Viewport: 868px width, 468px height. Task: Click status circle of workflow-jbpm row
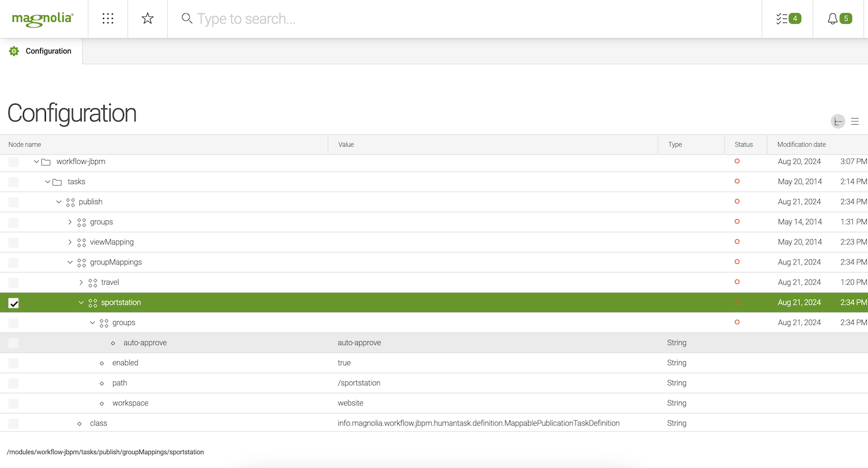[737, 161]
